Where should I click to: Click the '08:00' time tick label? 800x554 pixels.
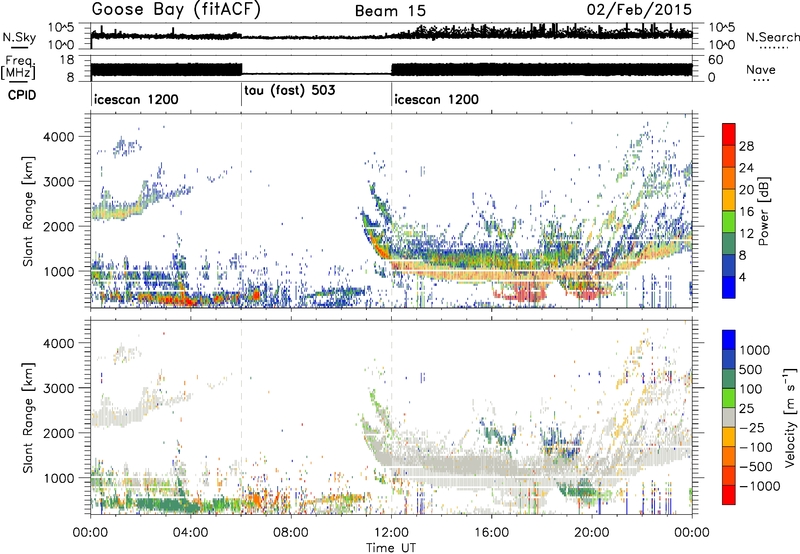[x=291, y=533]
